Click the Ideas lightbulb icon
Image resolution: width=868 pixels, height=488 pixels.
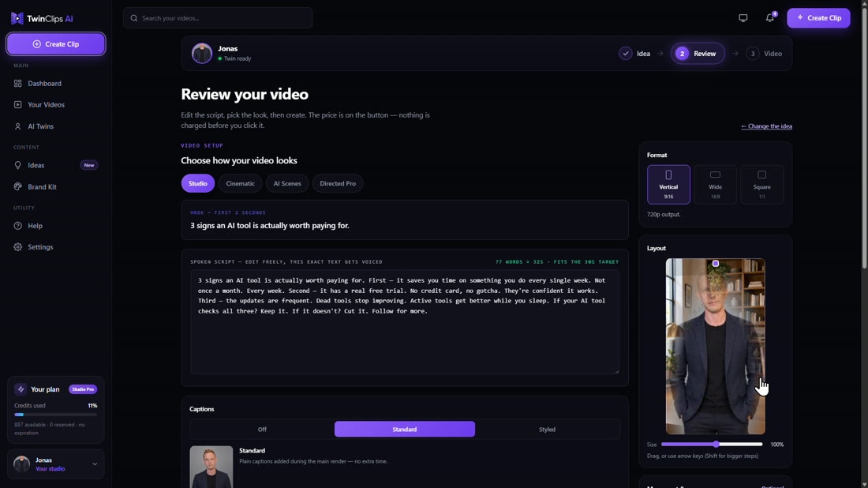(17, 165)
